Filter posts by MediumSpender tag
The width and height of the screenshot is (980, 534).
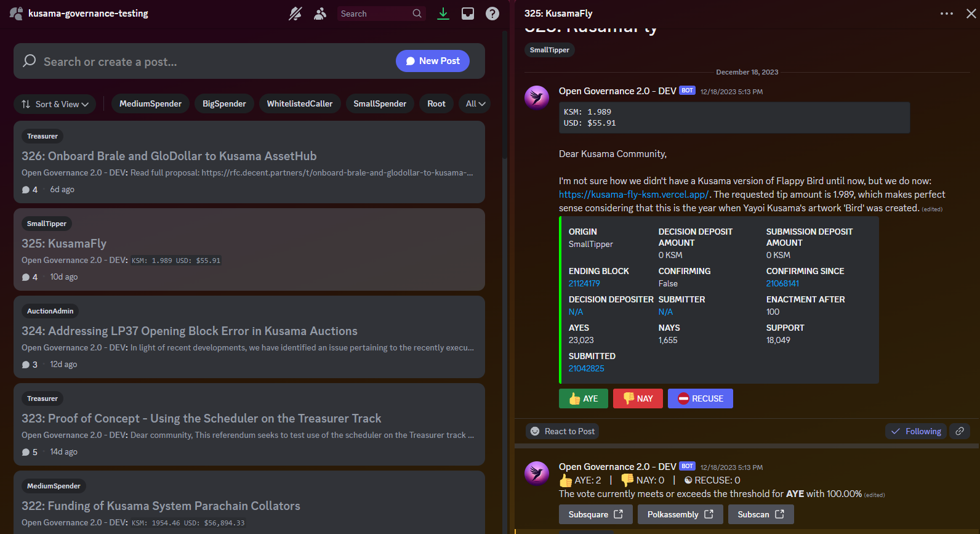(150, 104)
